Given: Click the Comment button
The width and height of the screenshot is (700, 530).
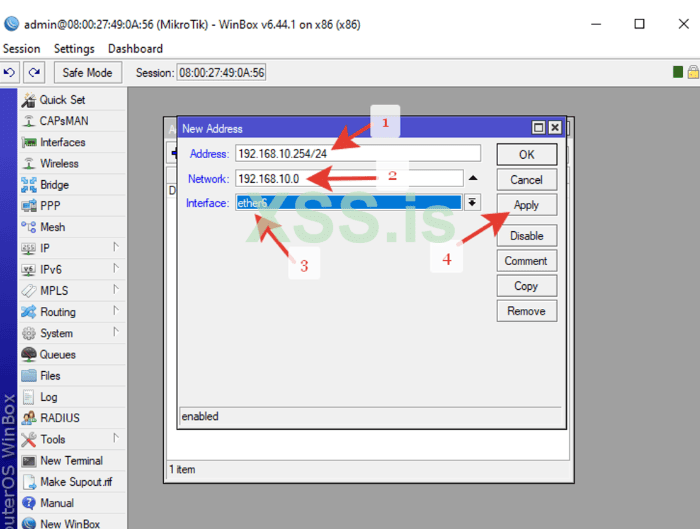Looking at the screenshot, I should (527, 261).
